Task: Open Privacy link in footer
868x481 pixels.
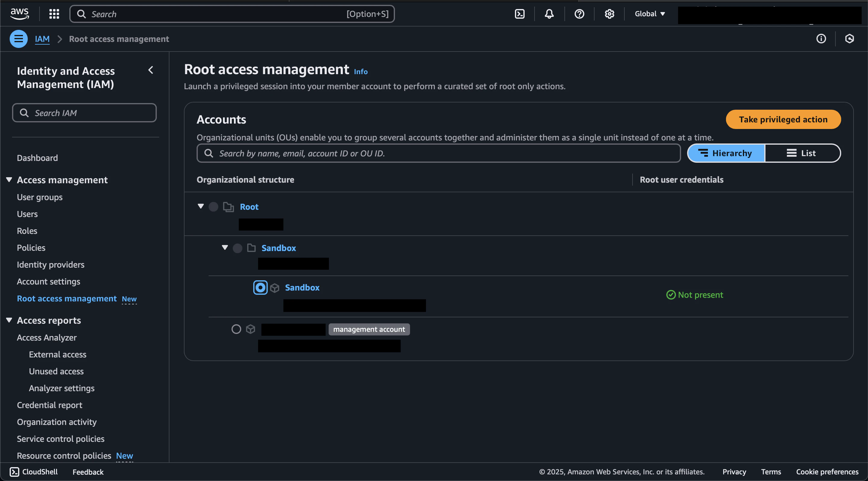Action: click(x=734, y=472)
